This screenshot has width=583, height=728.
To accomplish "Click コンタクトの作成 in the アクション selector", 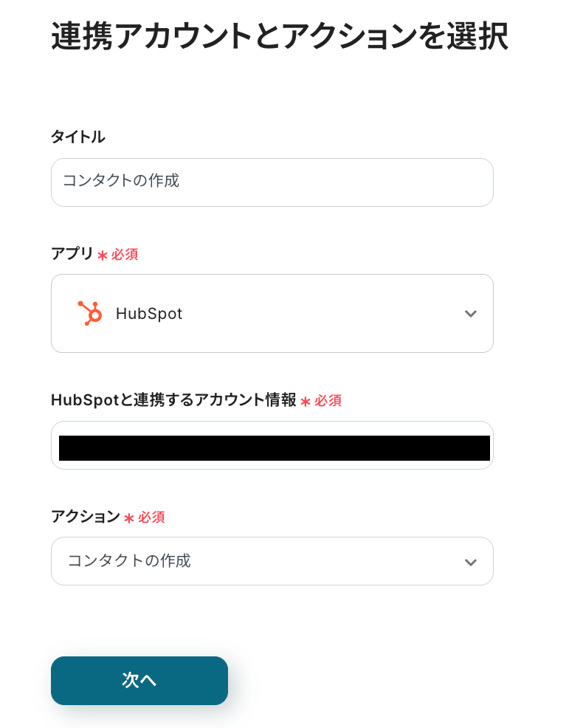I will coord(129,561).
